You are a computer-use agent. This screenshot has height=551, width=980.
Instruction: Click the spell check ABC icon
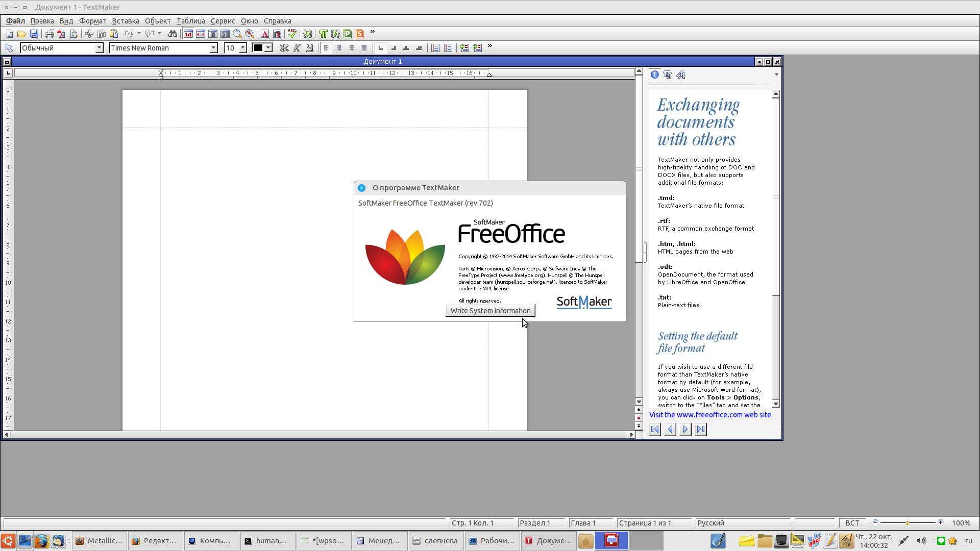[291, 34]
